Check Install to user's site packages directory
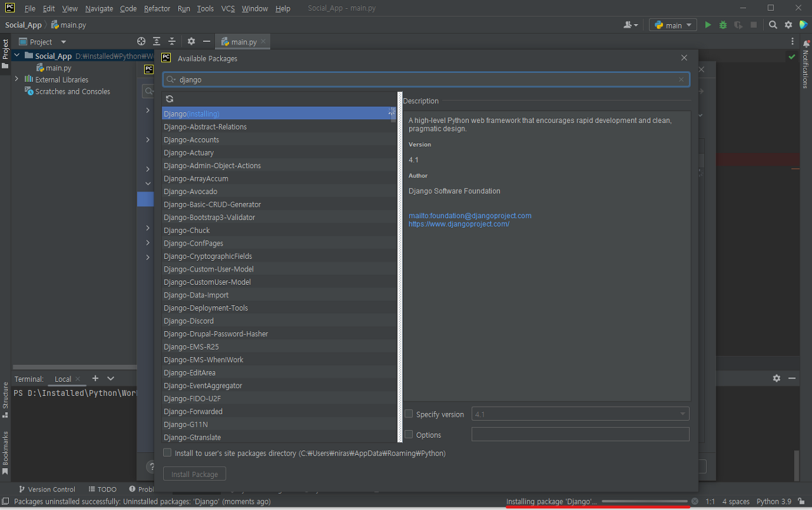Image resolution: width=812 pixels, height=510 pixels. click(x=167, y=453)
